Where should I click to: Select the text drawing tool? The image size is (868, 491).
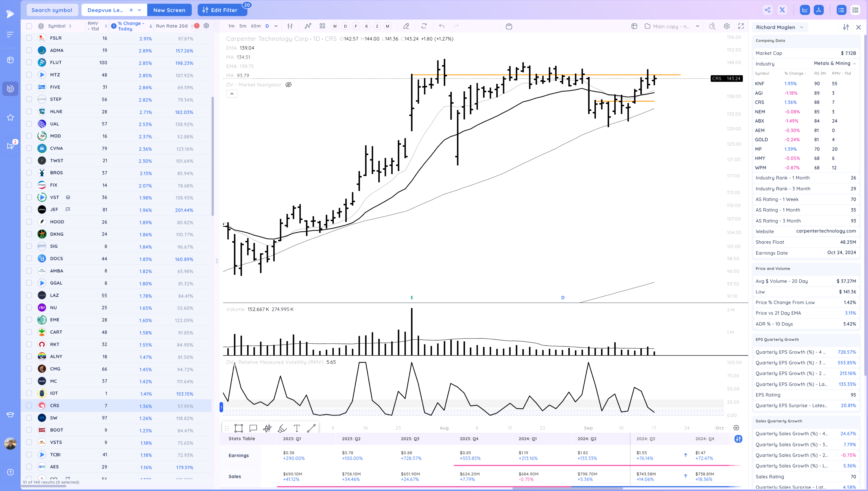297,428
